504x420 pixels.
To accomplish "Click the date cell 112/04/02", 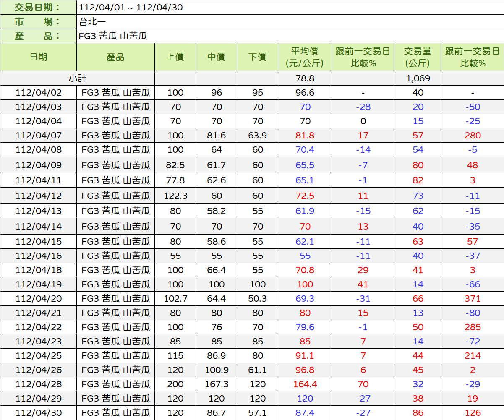I will click(39, 93).
